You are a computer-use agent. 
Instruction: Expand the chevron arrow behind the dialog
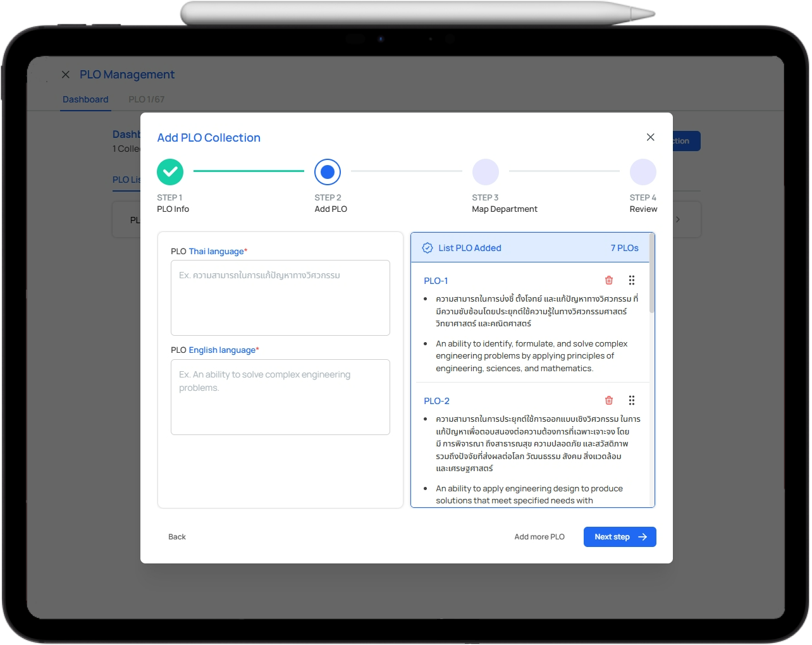pyautogui.click(x=678, y=219)
